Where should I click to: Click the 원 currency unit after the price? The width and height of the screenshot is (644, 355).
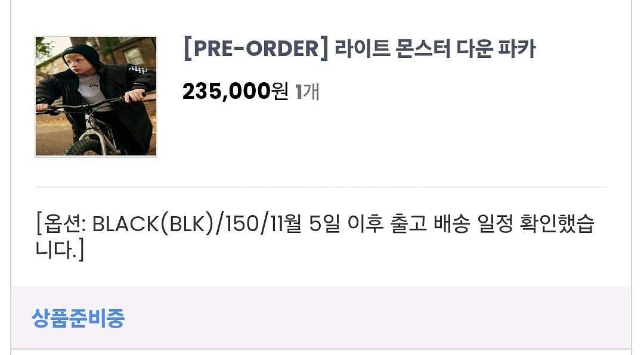click(280, 91)
